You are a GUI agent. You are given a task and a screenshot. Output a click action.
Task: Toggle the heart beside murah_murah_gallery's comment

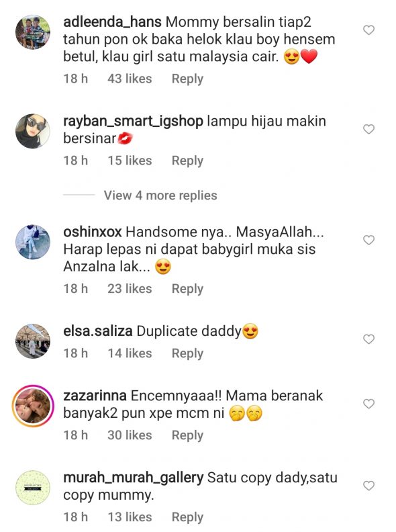(x=368, y=486)
